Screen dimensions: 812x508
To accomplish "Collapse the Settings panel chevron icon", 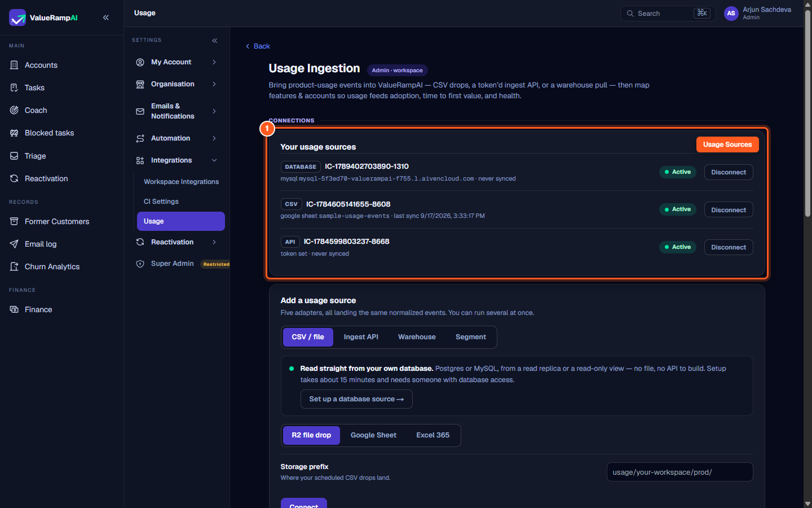I will tap(215, 41).
